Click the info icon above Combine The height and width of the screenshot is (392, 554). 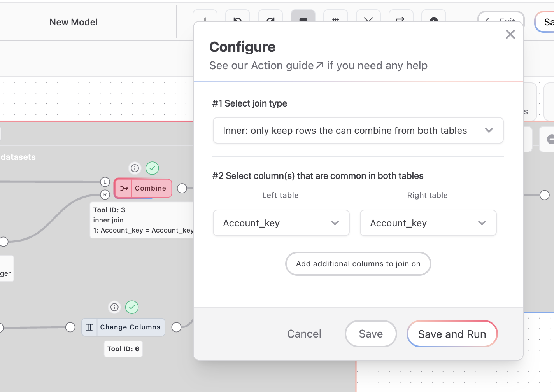coord(135,168)
